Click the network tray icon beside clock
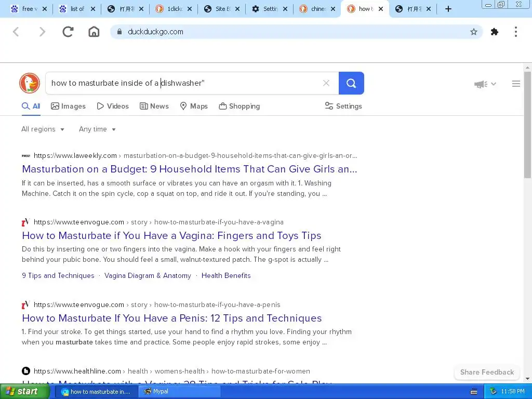The width and height of the screenshot is (532, 399). pyautogui.click(x=494, y=392)
